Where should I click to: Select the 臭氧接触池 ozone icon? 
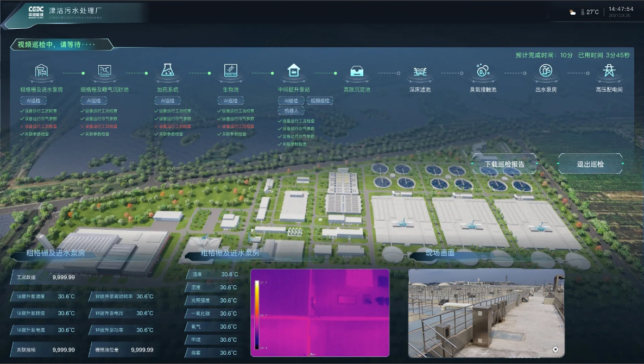(x=483, y=71)
